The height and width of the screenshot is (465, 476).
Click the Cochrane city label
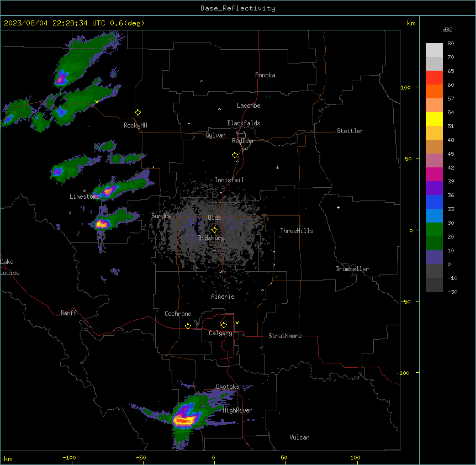[178, 314]
